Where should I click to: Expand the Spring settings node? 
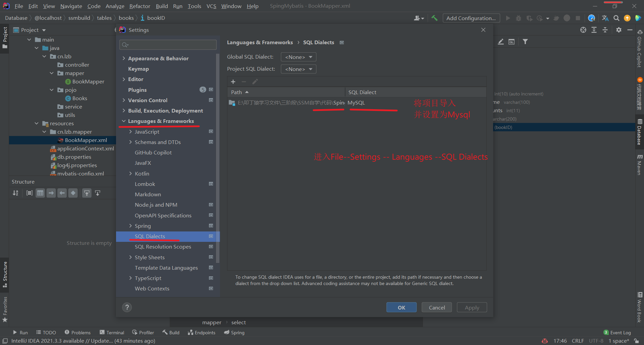[130, 226]
